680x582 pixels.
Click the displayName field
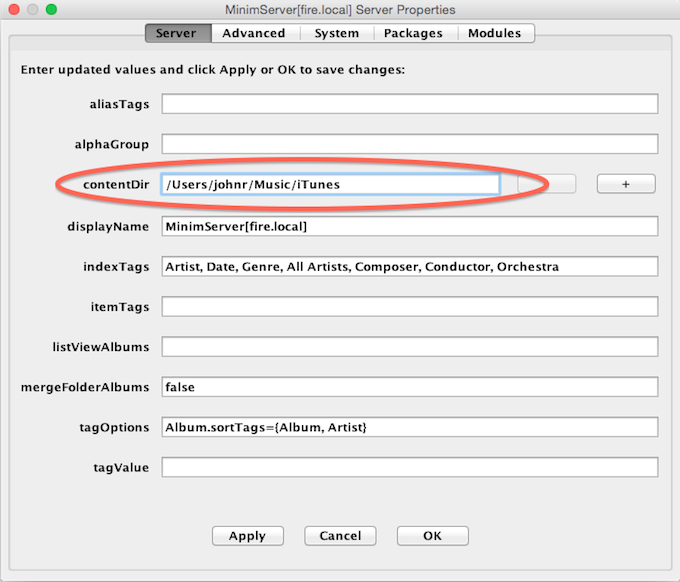click(410, 226)
